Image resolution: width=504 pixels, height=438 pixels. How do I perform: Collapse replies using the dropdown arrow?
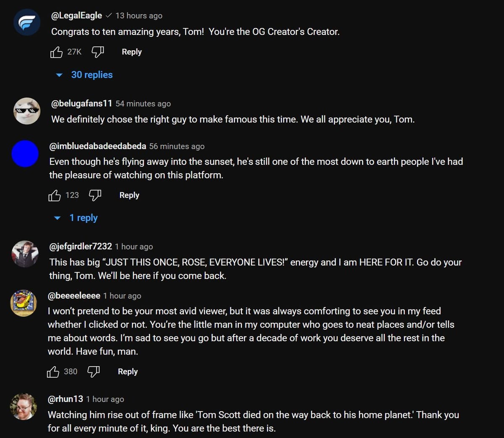click(x=58, y=75)
